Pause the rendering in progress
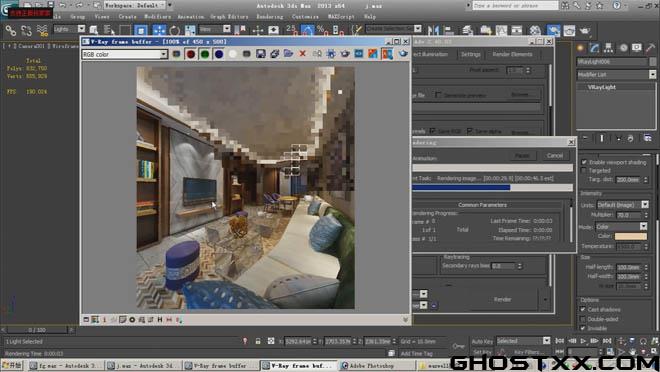This screenshot has height=372, width=660. 522,156
